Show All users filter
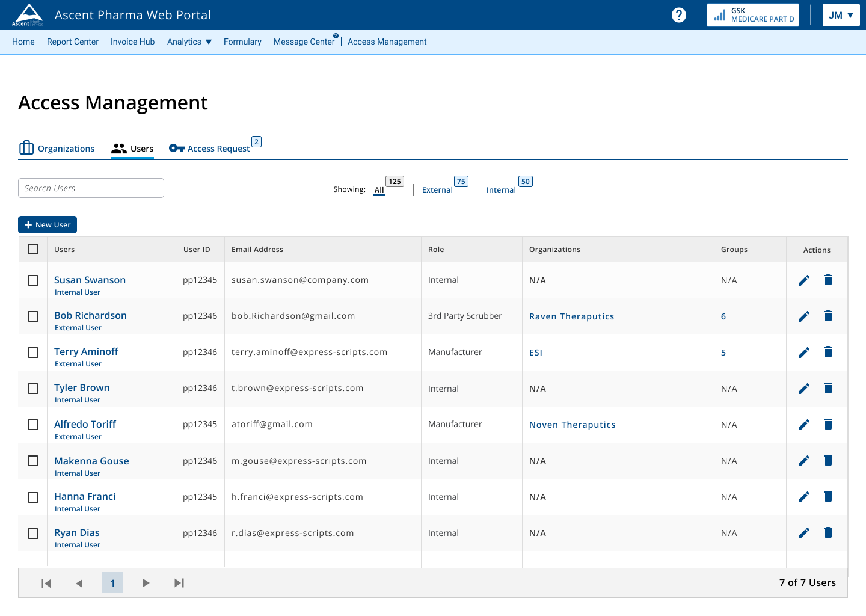Image resolution: width=866 pixels, height=616 pixels. coord(379,189)
